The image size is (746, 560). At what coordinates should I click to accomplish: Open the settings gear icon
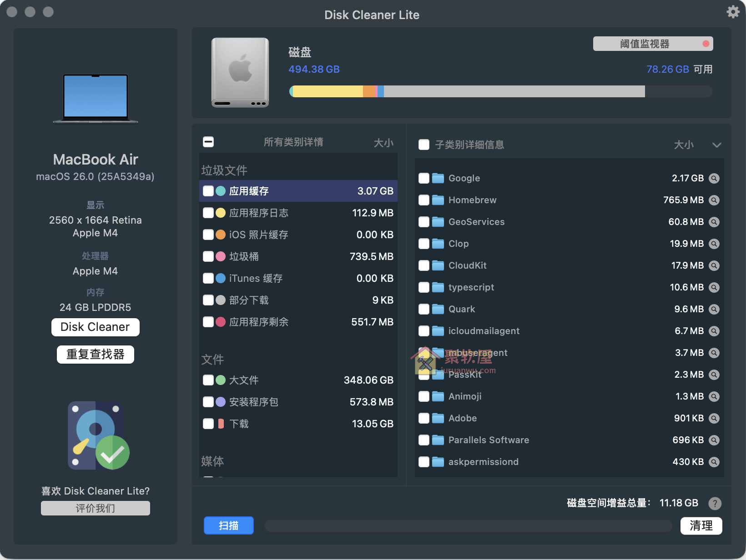[x=733, y=12]
